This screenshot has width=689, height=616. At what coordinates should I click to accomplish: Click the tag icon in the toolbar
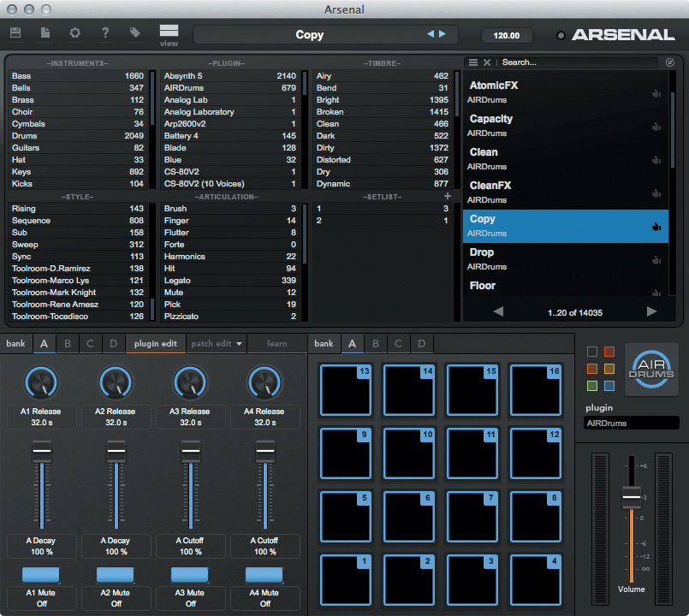(135, 33)
